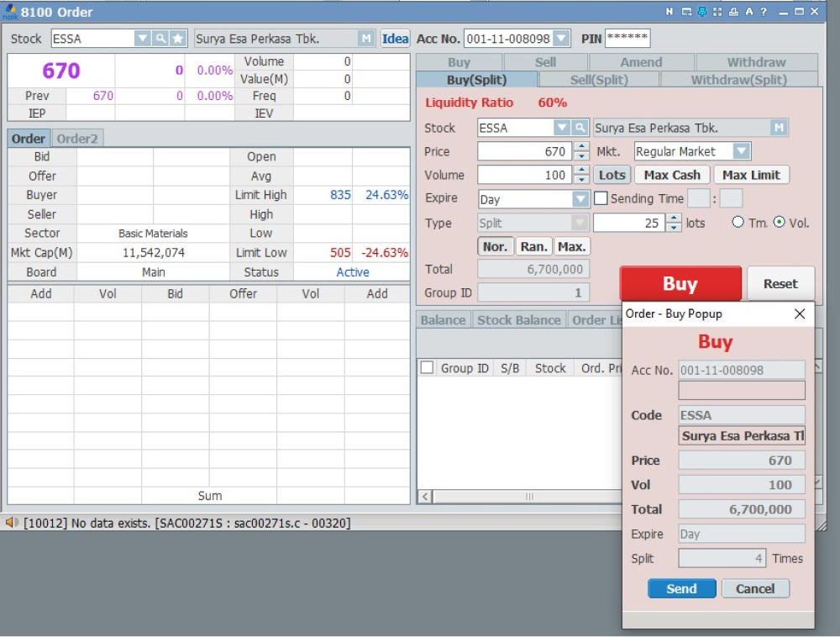Click the print icon in title bar

click(732, 12)
